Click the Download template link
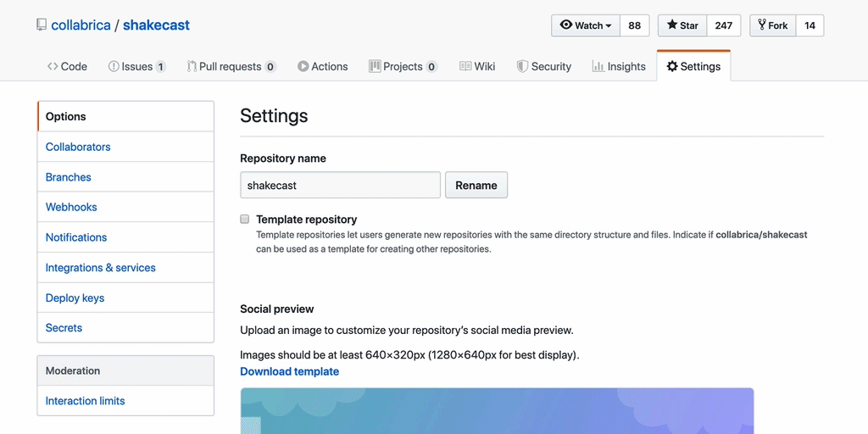Screen dimensions: 868x434 coord(289,371)
